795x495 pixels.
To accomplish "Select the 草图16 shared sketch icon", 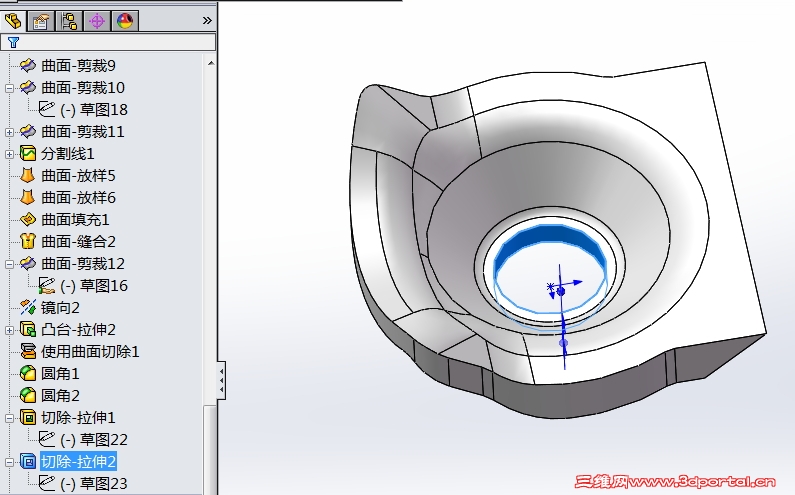I will 47,286.
